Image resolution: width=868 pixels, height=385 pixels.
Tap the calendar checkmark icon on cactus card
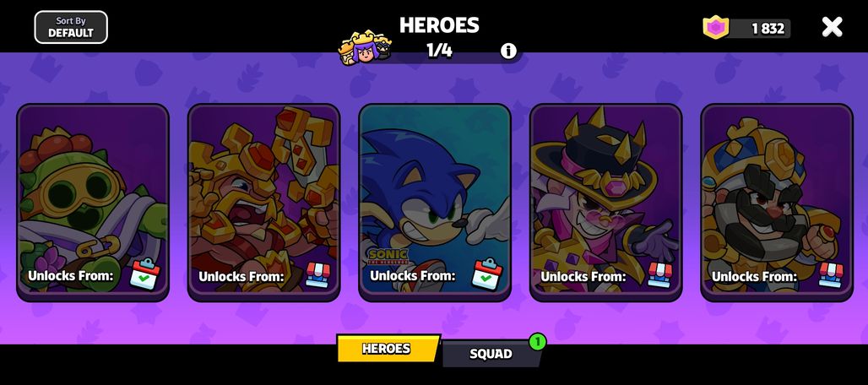(144, 274)
